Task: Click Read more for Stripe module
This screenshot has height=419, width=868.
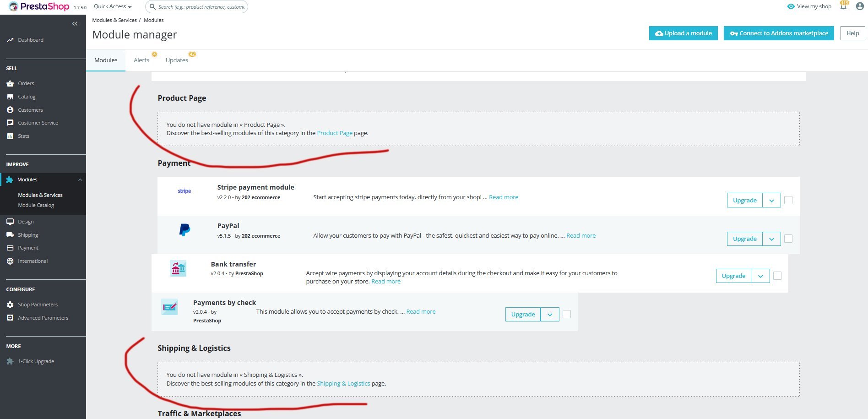Action: (504, 197)
